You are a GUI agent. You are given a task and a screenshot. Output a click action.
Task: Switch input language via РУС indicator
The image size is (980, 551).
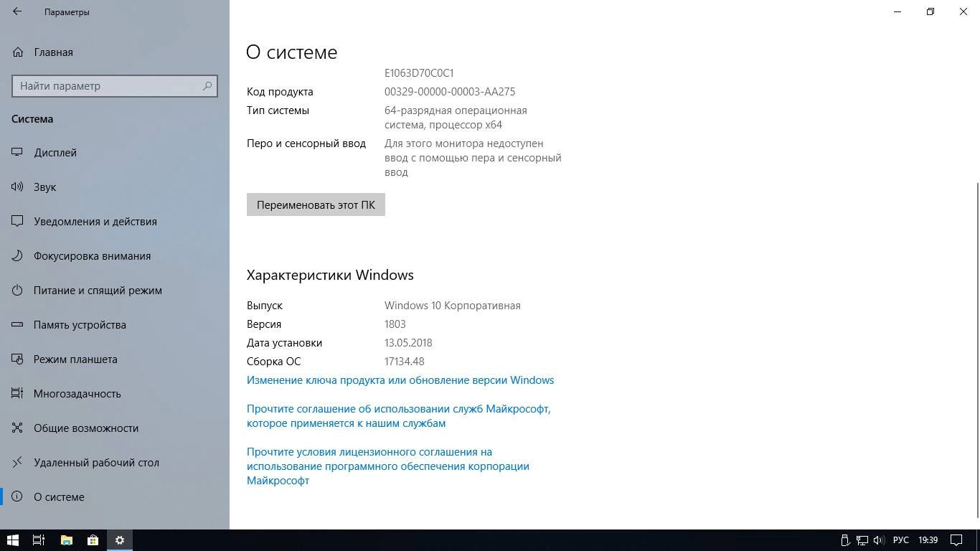(901, 540)
